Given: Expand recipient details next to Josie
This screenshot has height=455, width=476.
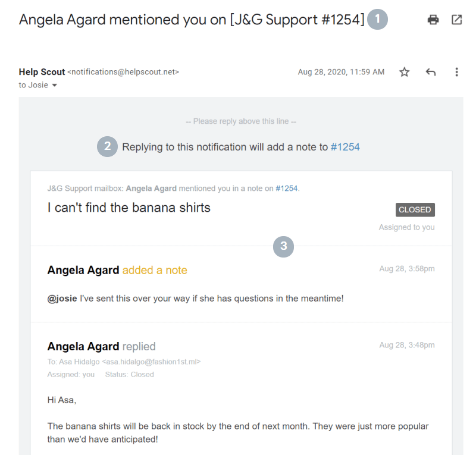Looking at the screenshot, I should coord(55,85).
